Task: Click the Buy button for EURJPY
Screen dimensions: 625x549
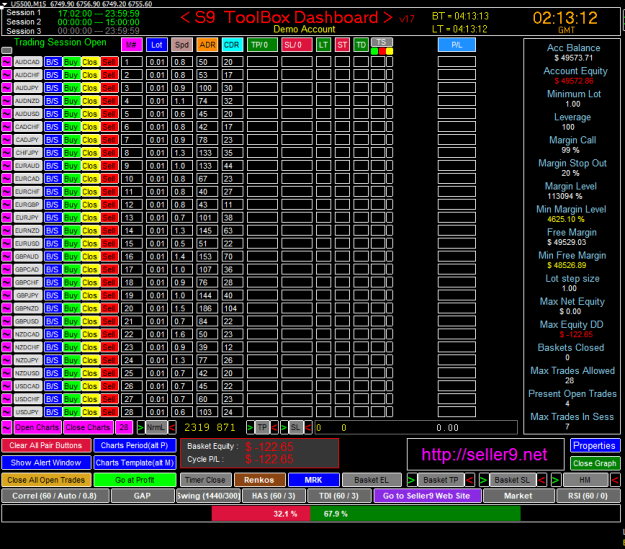Action: (x=71, y=217)
